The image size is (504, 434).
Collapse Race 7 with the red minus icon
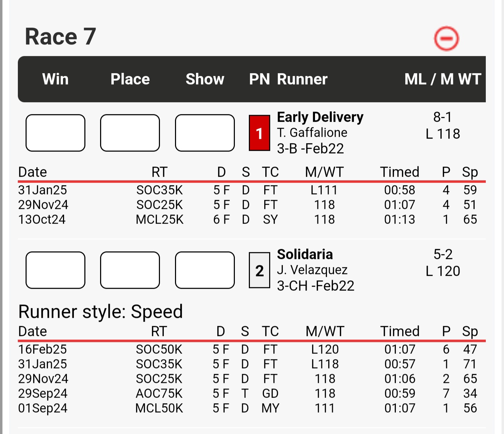pos(446,38)
